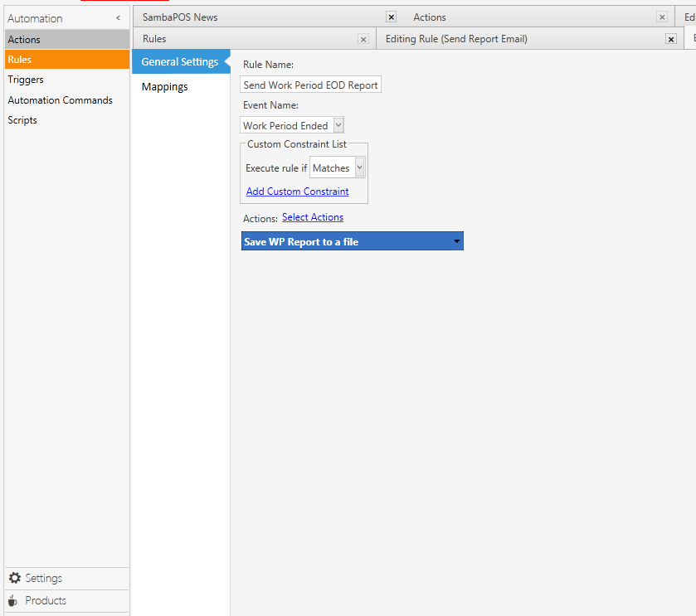Collapse the Automation sidebar with the arrow
The height and width of the screenshot is (616, 696).
(x=118, y=18)
